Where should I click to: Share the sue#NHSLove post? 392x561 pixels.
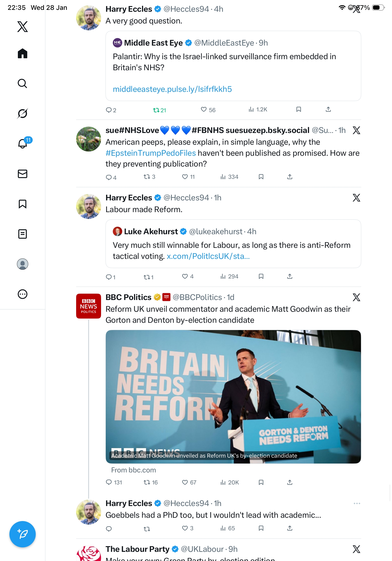[x=290, y=177]
